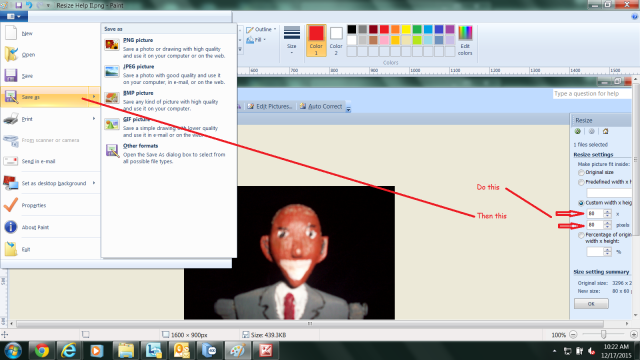The height and width of the screenshot is (360, 640).
Task: Launch Google Chrome from the taskbar
Action: point(41,351)
